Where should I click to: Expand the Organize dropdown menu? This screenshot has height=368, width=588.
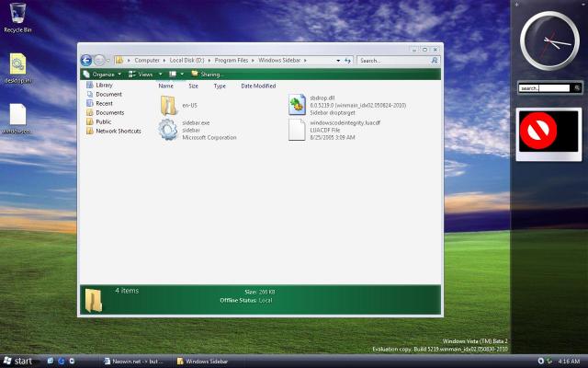pos(102,74)
